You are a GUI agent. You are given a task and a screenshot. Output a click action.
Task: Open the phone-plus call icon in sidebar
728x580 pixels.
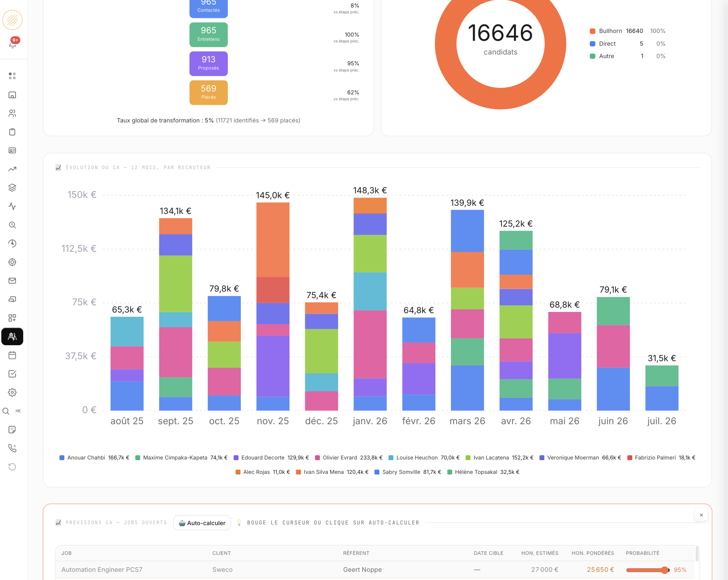tap(12, 448)
